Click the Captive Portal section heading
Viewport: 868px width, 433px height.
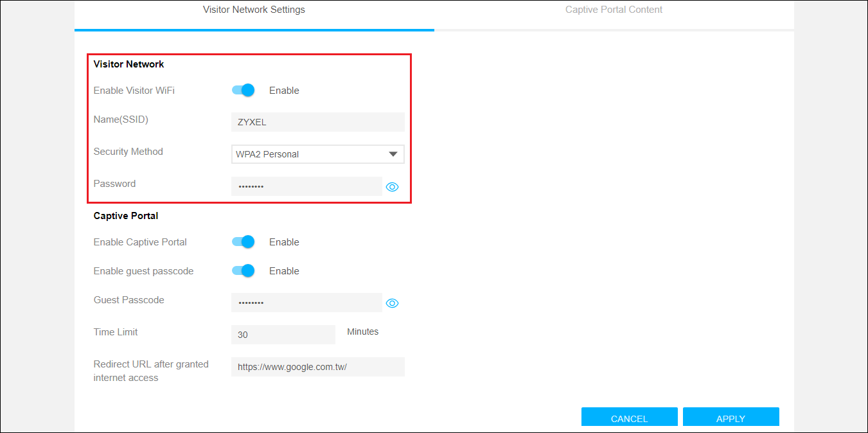126,216
